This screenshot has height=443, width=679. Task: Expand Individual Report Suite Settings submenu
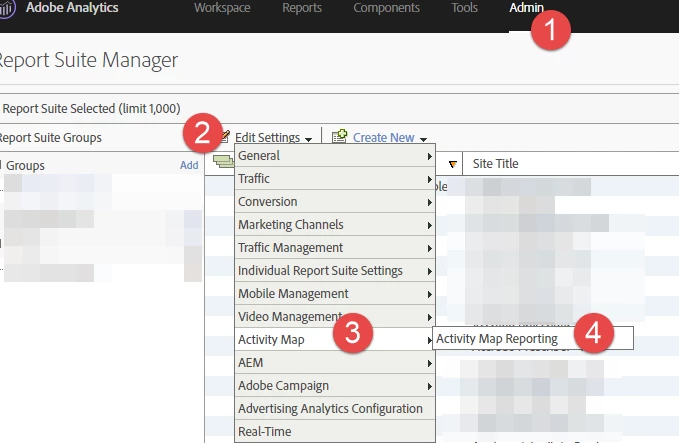tap(334, 271)
